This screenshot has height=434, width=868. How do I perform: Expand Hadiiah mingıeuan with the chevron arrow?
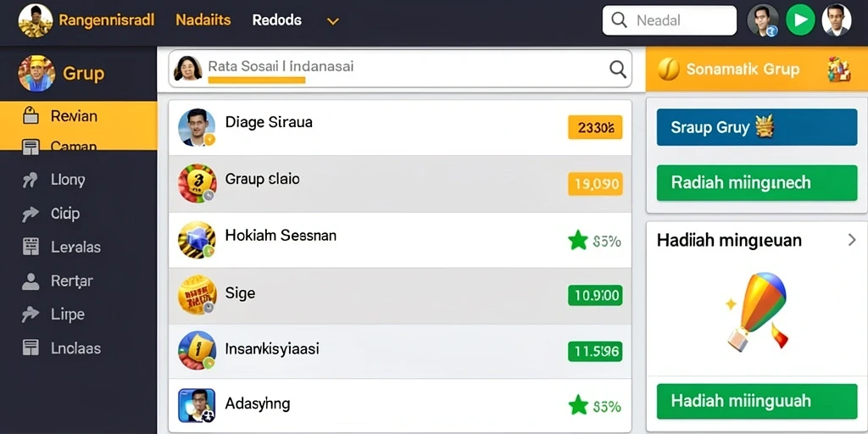pos(852,240)
